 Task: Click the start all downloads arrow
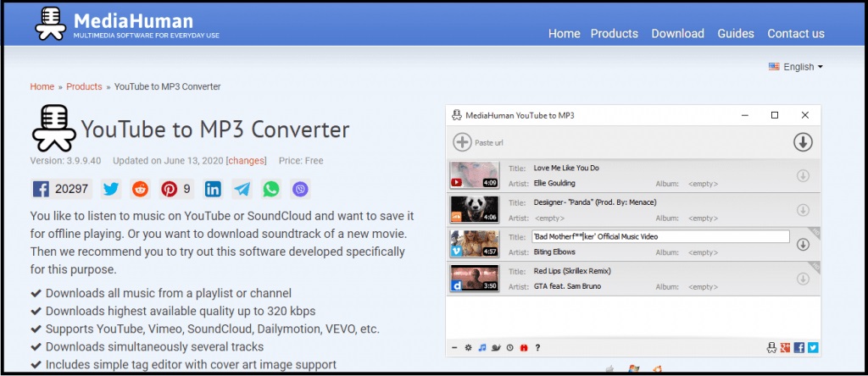(803, 142)
